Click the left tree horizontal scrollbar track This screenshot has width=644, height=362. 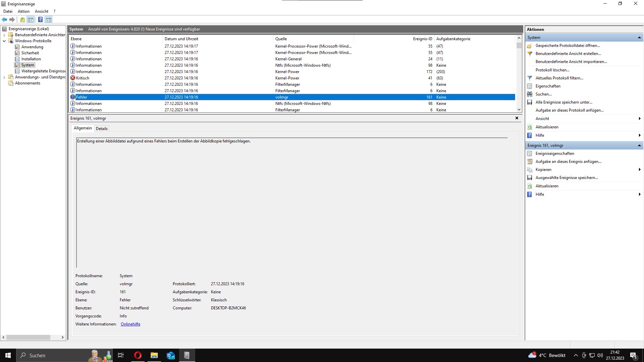56,338
